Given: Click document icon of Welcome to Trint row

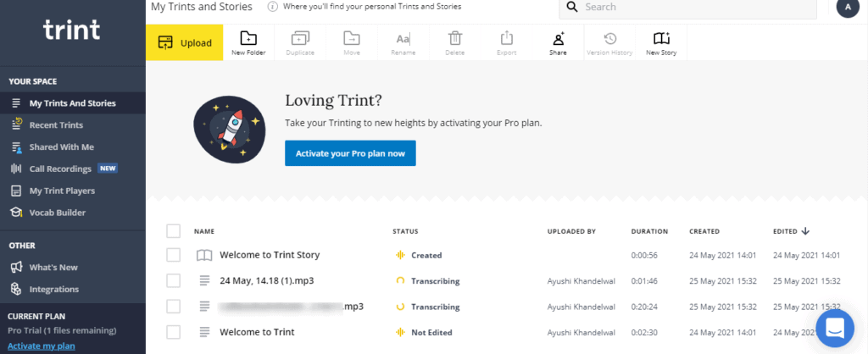Looking at the screenshot, I should pyautogui.click(x=205, y=332).
